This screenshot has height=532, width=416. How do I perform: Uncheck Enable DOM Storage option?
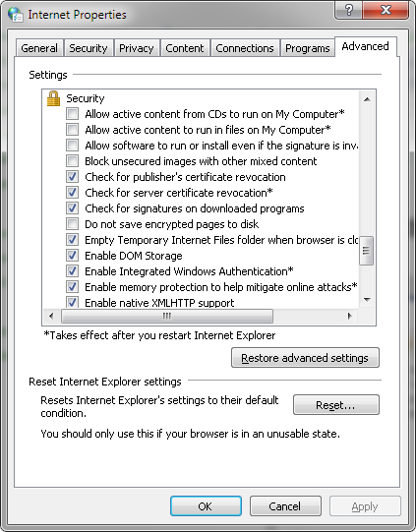[x=72, y=255]
